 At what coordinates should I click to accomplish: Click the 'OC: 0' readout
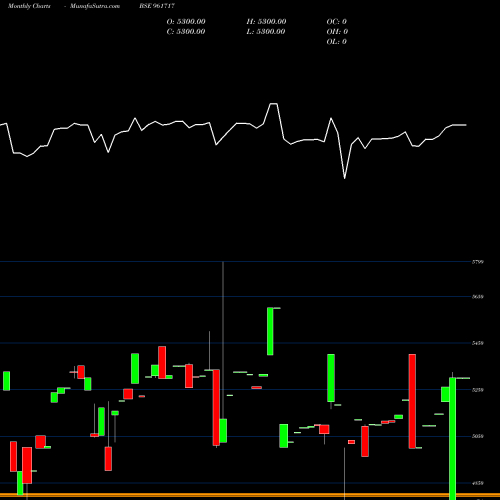(337, 22)
